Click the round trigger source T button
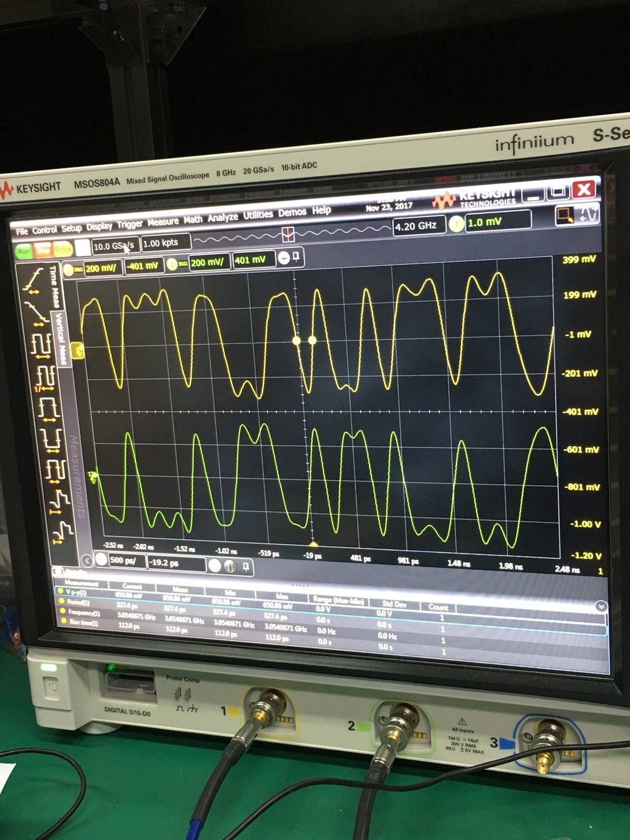The image size is (630, 840). (x=457, y=224)
